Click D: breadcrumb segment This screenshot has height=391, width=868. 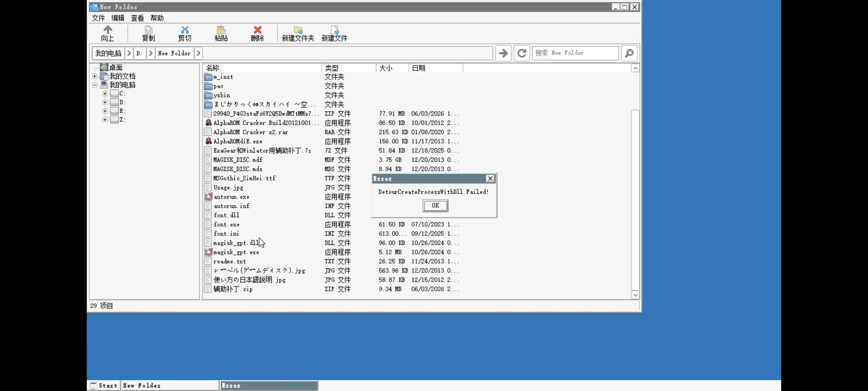139,53
